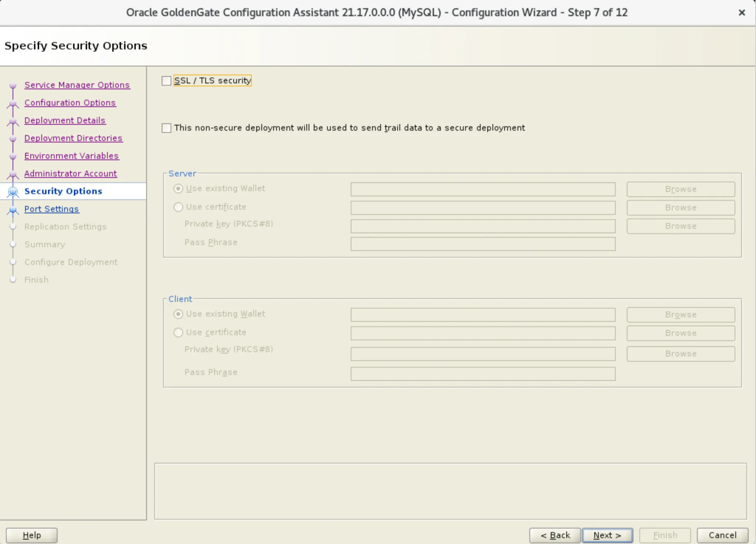756x544 pixels.
Task: Click Browse for the Client certificate
Action: [680, 333]
